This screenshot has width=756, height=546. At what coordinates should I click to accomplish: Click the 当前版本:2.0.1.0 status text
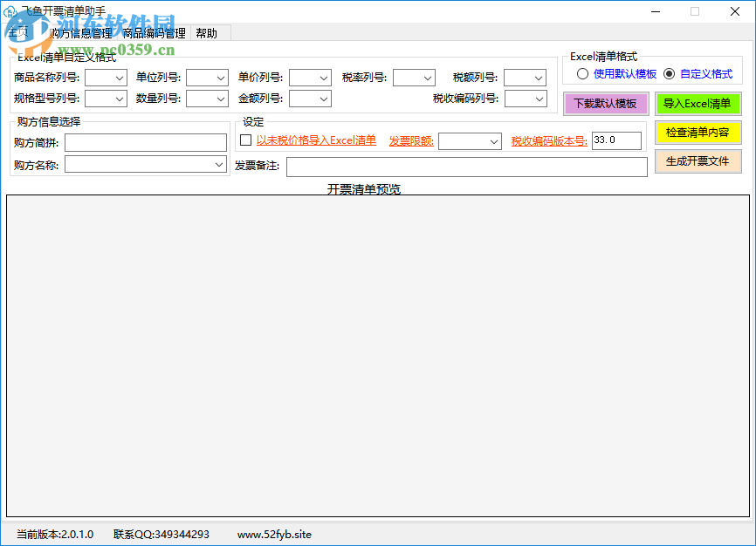pos(55,535)
